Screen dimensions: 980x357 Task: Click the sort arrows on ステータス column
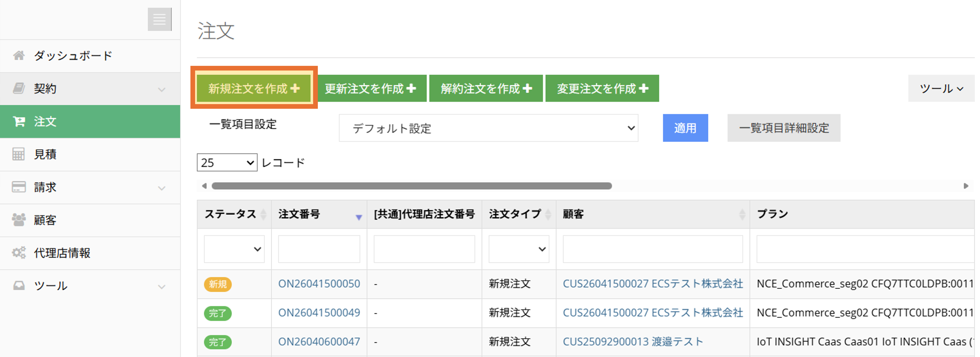(x=263, y=215)
